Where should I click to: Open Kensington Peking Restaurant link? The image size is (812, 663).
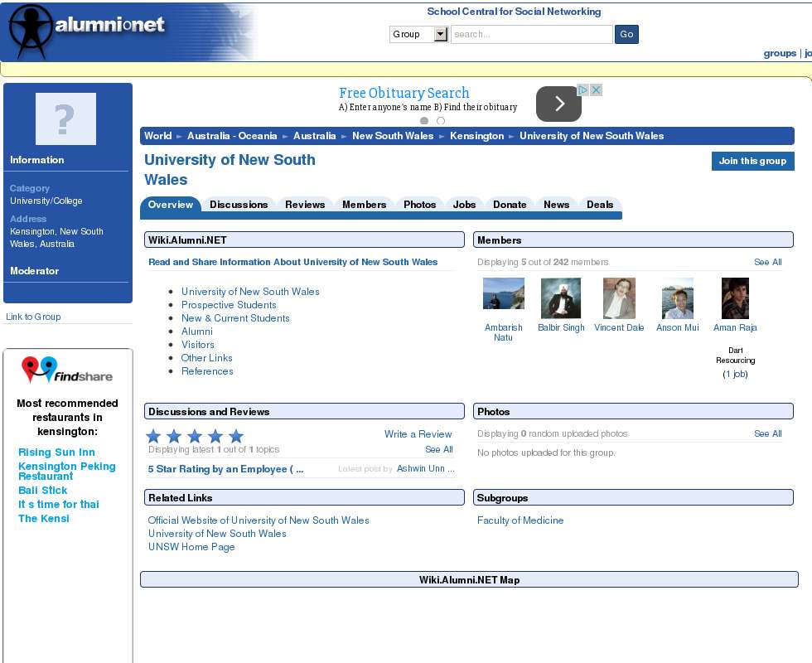click(x=67, y=471)
